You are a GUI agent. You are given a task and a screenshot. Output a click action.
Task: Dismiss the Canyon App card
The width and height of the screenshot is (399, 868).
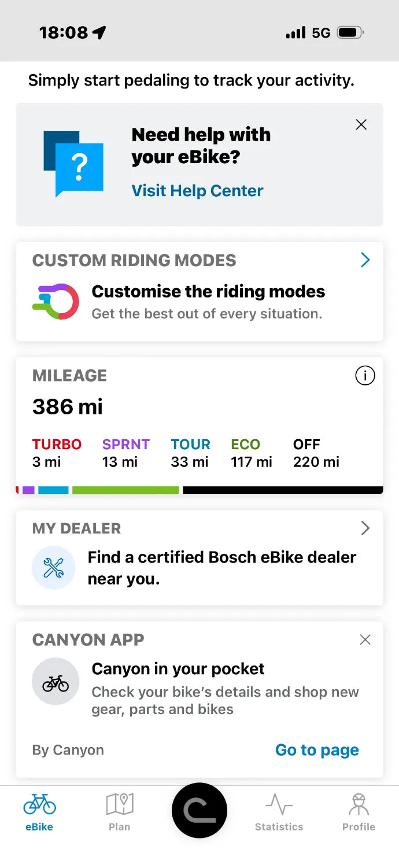tap(365, 639)
